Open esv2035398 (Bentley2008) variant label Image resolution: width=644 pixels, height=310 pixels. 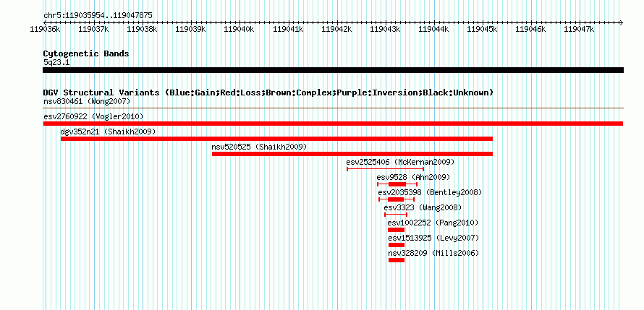click(x=430, y=192)
